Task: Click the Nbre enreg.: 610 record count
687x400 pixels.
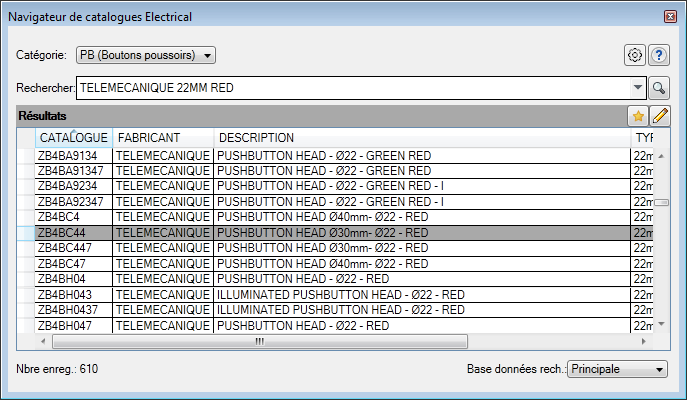Action: 57,369
